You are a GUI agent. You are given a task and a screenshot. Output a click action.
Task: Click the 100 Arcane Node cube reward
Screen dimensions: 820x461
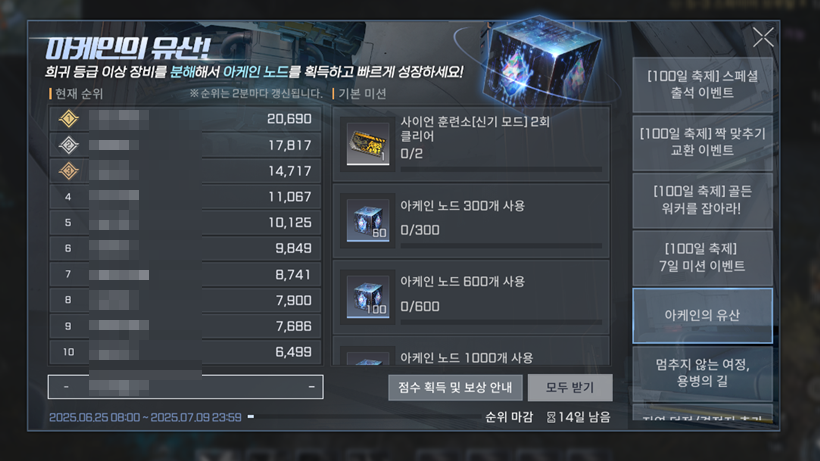pyautogui.click(x=368, y=296)
